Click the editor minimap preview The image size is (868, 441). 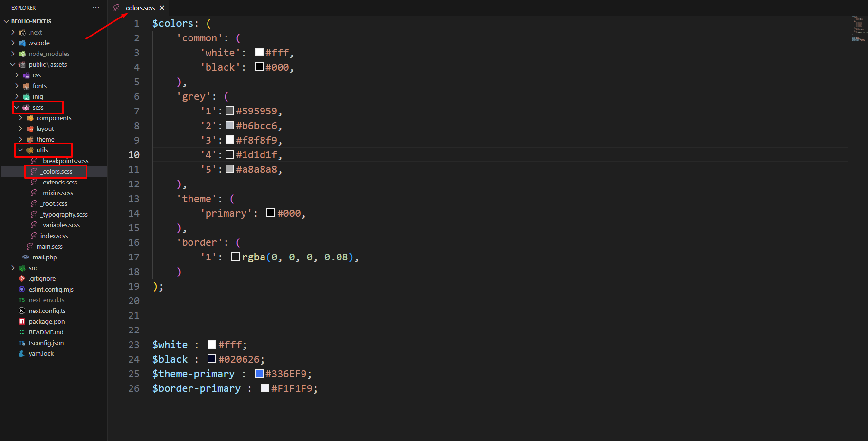(x=858, y=28)
